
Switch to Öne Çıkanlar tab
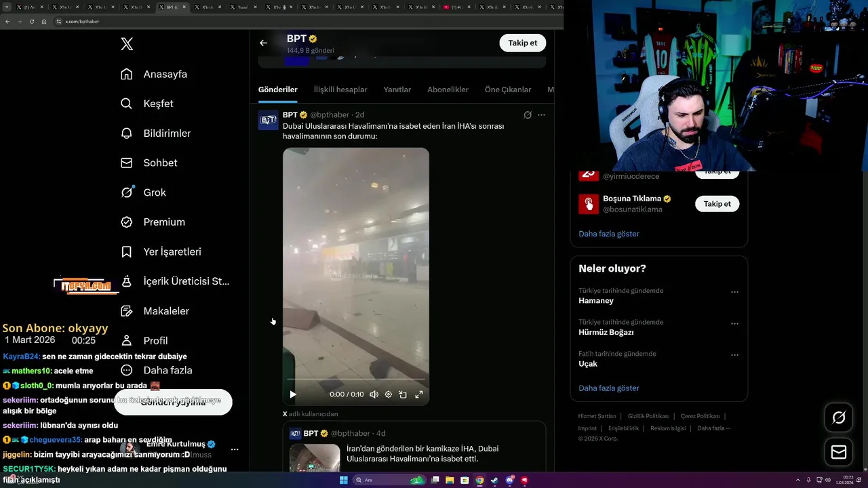click(x=508, y=89)
